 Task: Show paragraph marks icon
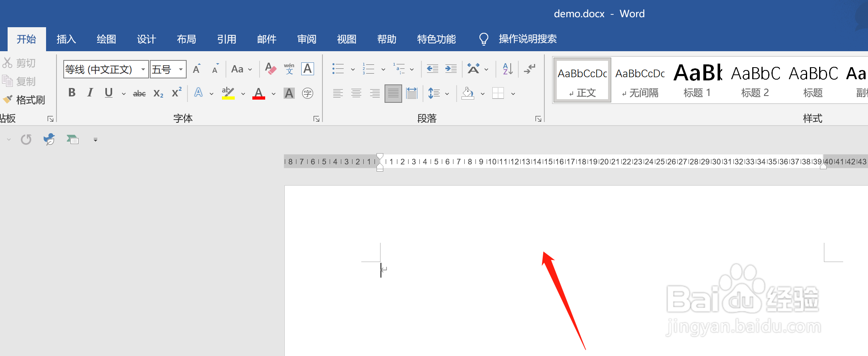click(x=530, y=69)
